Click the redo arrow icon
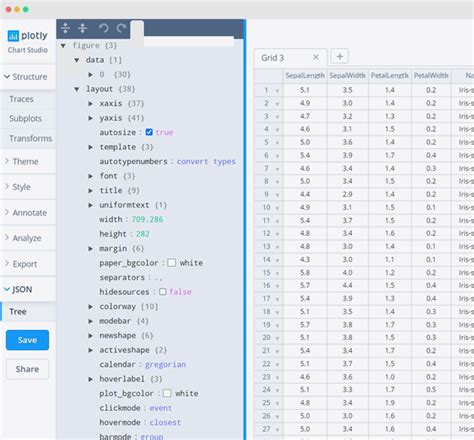Screen dimensions: 474x440 pos(121,28)
